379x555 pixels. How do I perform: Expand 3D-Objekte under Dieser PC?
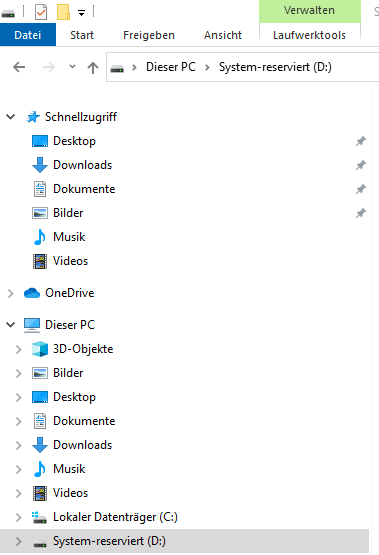pyautogui.click(x=19, y=349)
